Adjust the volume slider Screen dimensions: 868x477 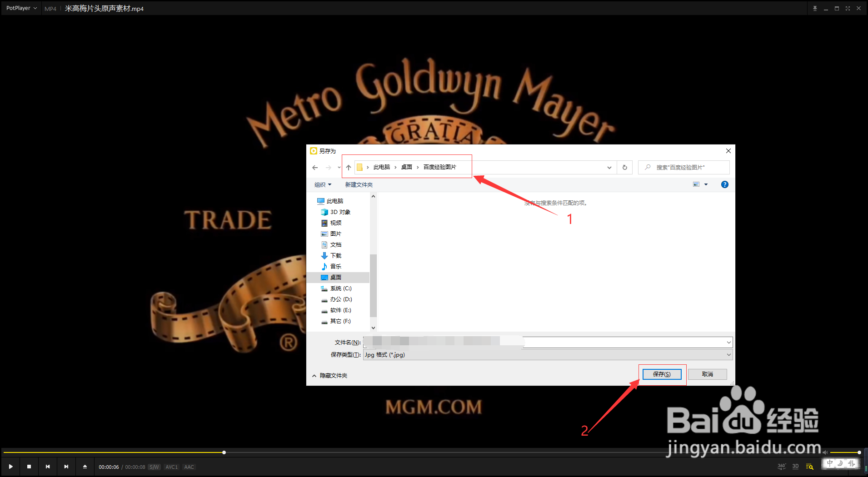845,452
